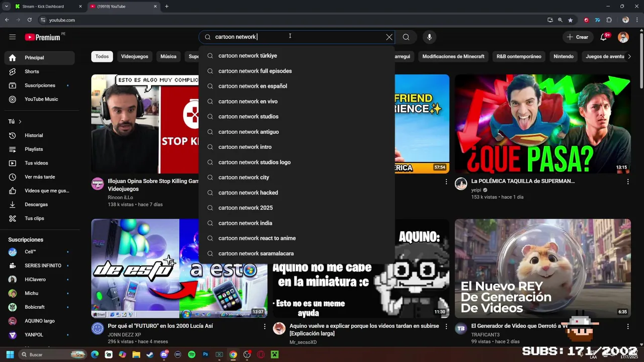The height and width of the screenshot is (362, 644).
Task: Open Videos que me gustan
Action: click(39, 191)
